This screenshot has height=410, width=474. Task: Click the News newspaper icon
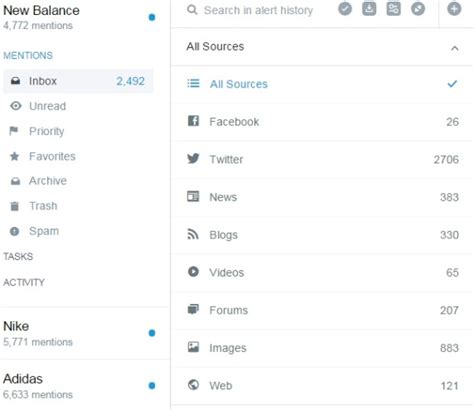(x=193, y=196)
